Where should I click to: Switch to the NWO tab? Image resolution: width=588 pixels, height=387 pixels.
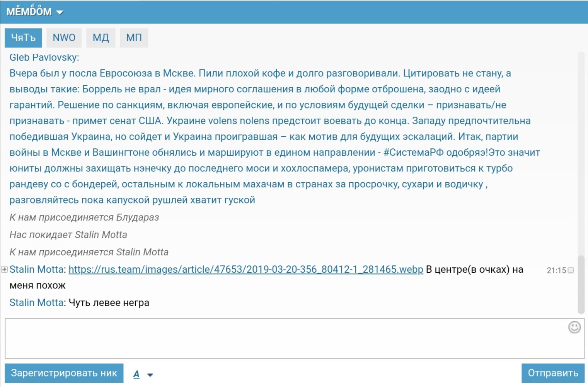[x=64, y=37]
